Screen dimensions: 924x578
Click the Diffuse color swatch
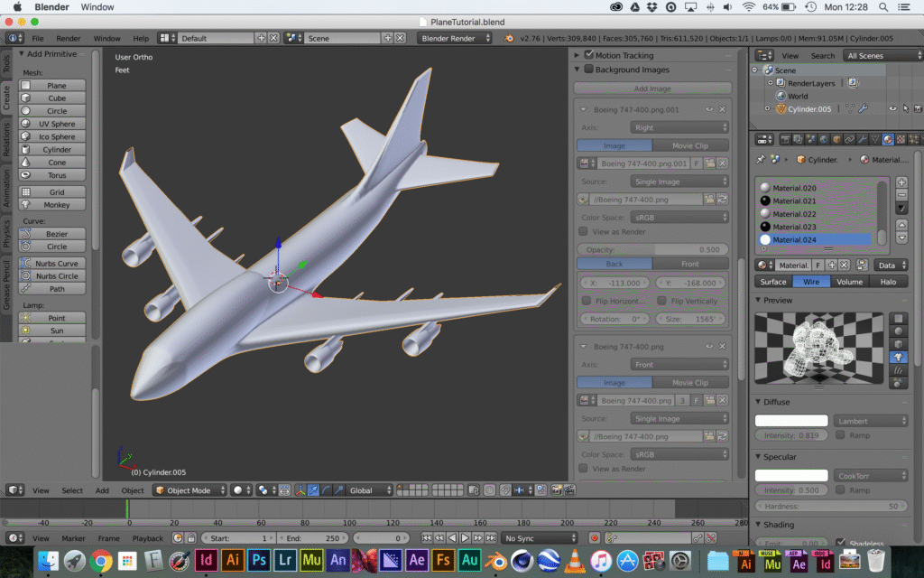(791, 421)
